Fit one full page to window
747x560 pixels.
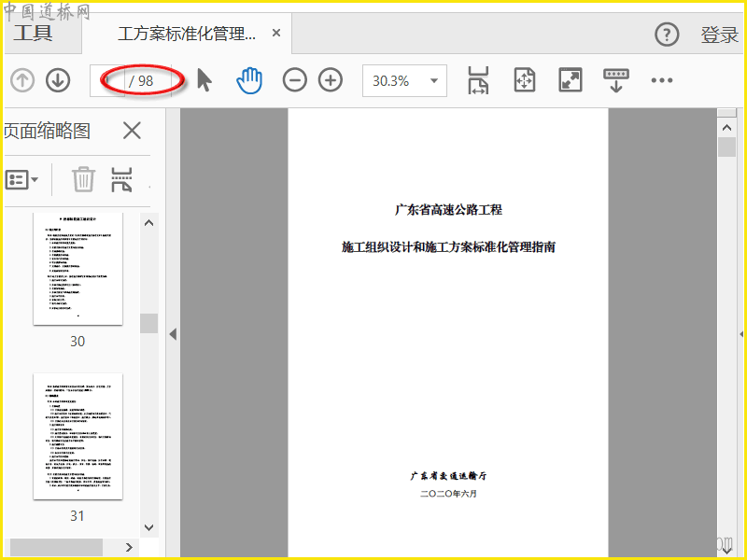point(525,80)
